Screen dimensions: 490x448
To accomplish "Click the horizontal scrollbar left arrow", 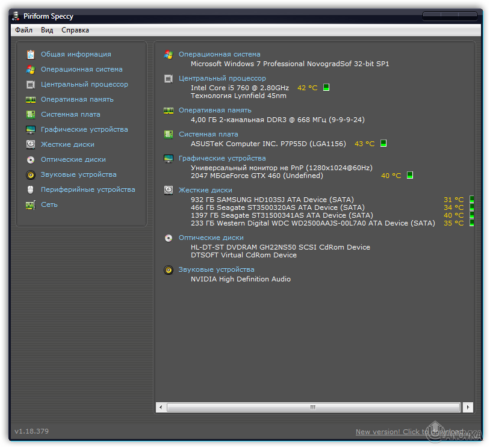I will pyautogui.click(x=161, y=407).
